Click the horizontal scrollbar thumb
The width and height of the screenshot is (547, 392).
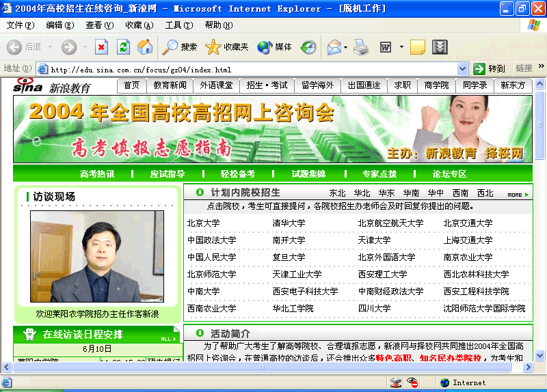(262, 367)
